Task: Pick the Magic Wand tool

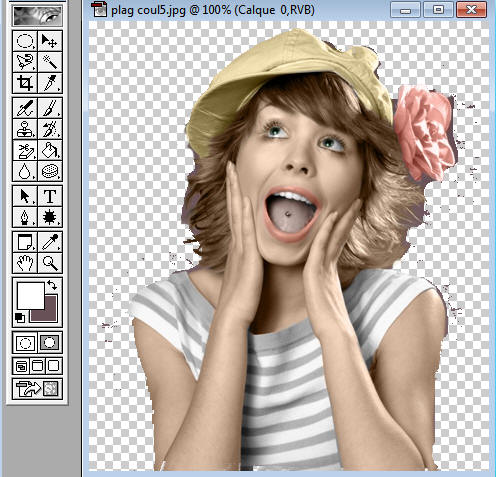Action: point(50,62)
